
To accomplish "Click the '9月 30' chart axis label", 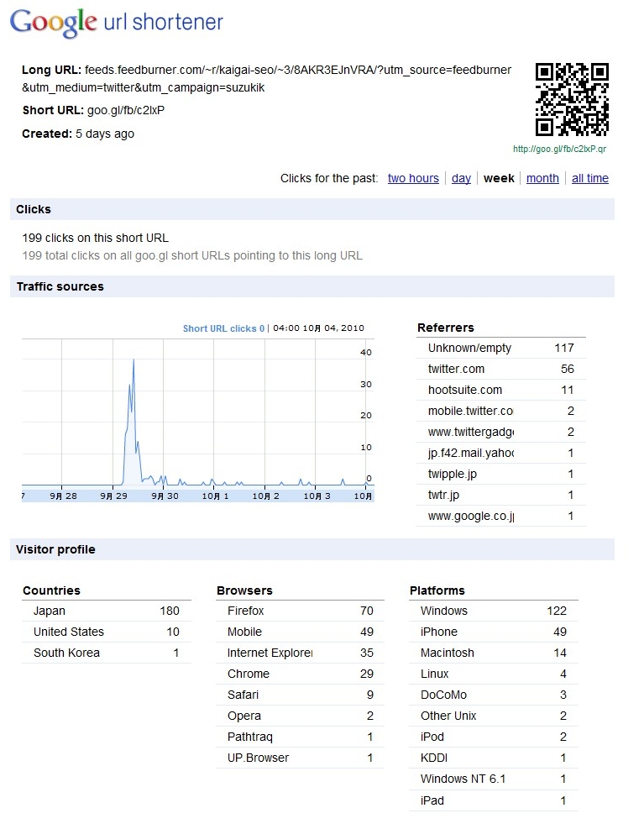I will pos(165,496).
